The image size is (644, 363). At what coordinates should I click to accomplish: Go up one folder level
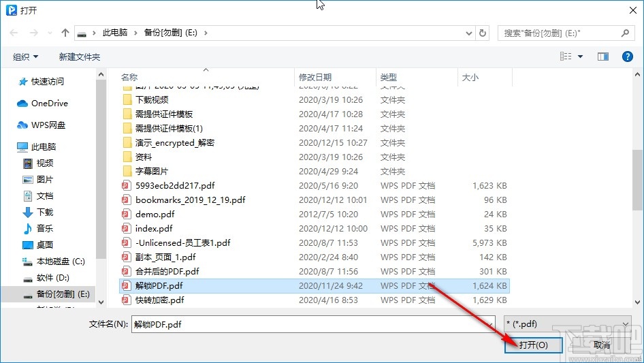click(x=65, y=33)
